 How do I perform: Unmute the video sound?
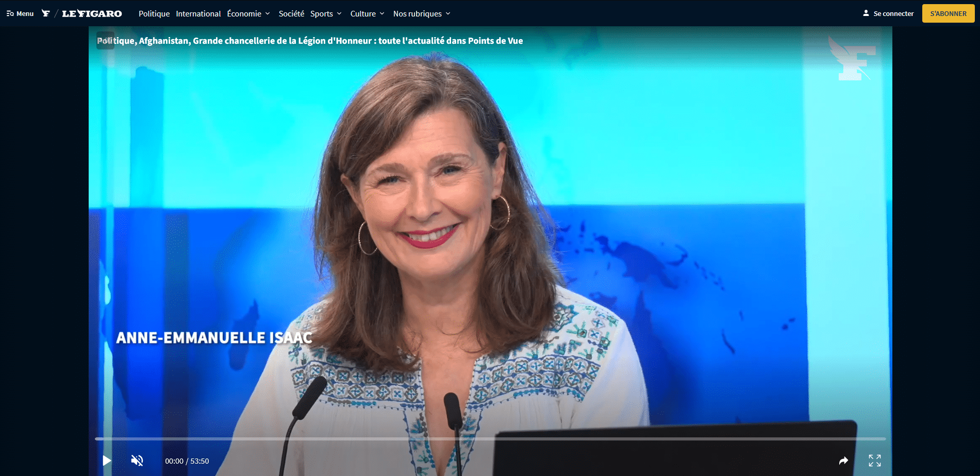[x=137, y=461]
